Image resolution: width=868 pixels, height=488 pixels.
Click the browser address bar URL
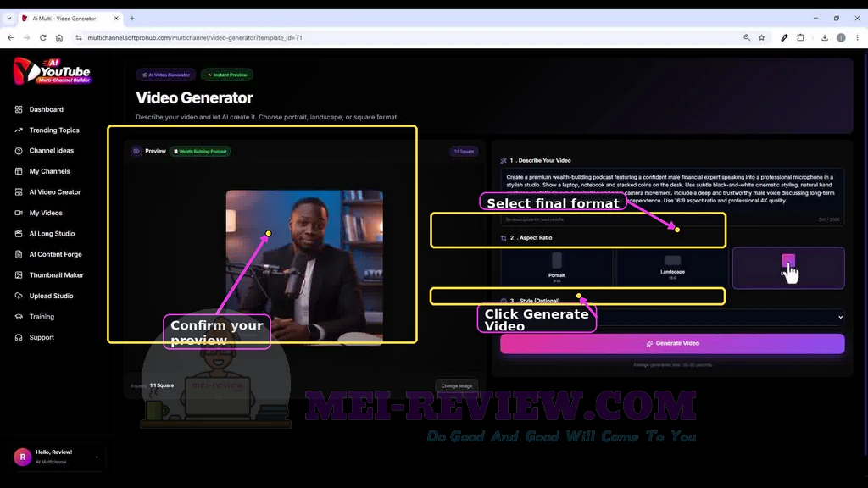(x=195, y=37)
